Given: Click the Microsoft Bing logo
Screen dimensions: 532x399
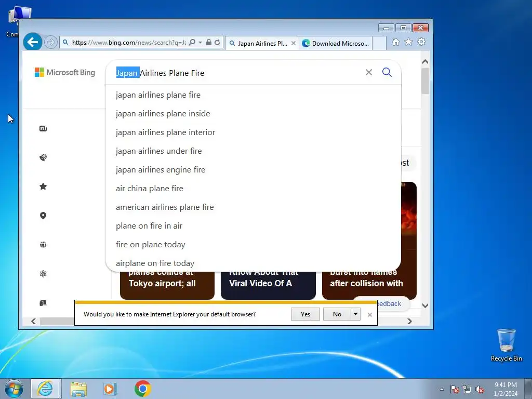Looking at the screenshot, I should pyautogui.click(x=65, y=72).
